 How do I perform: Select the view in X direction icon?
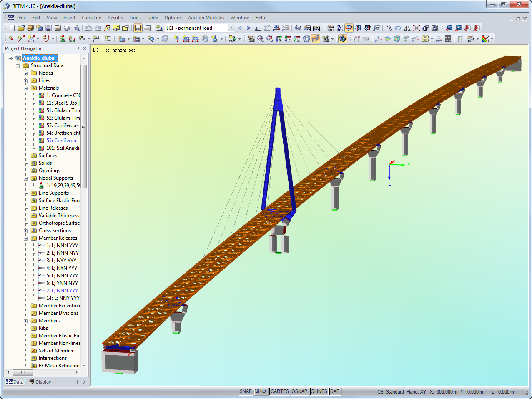tap(279, 39)
